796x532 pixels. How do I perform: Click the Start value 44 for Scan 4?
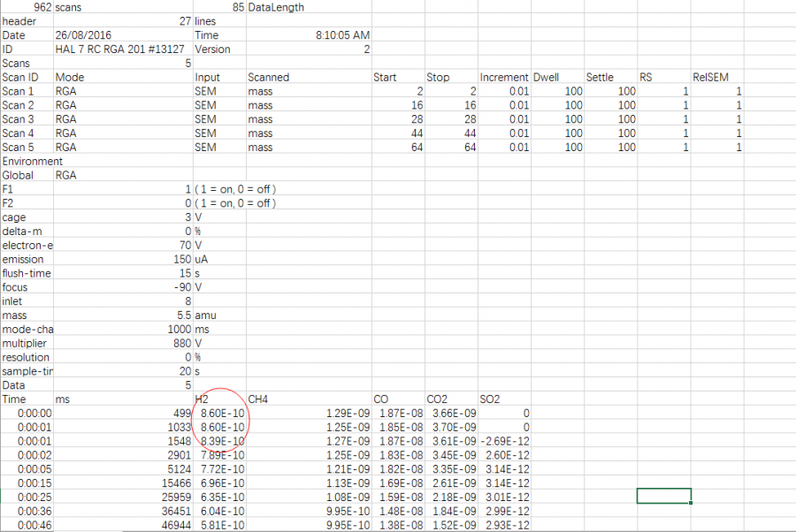coord(399,133)
